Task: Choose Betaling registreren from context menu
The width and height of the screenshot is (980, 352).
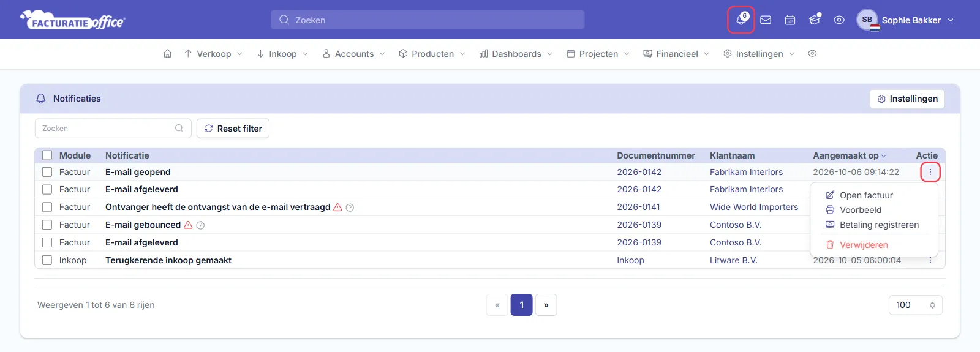Action: tap(879, 225)
